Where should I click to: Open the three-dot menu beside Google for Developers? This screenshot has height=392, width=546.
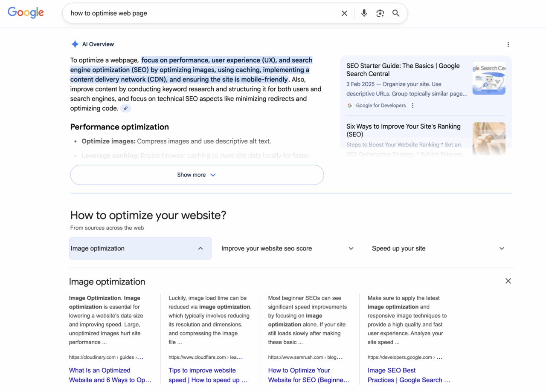pyautogui.click(x=412, y=106)
